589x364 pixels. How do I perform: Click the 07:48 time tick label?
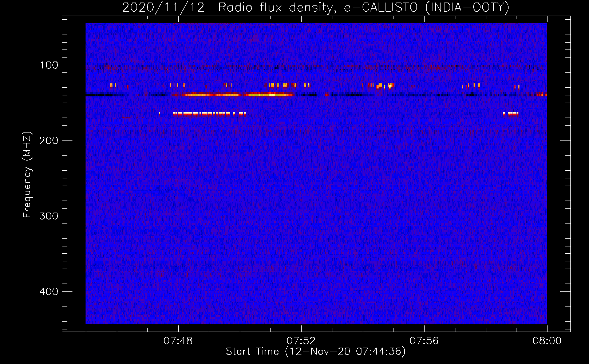[x=178, y=341]
